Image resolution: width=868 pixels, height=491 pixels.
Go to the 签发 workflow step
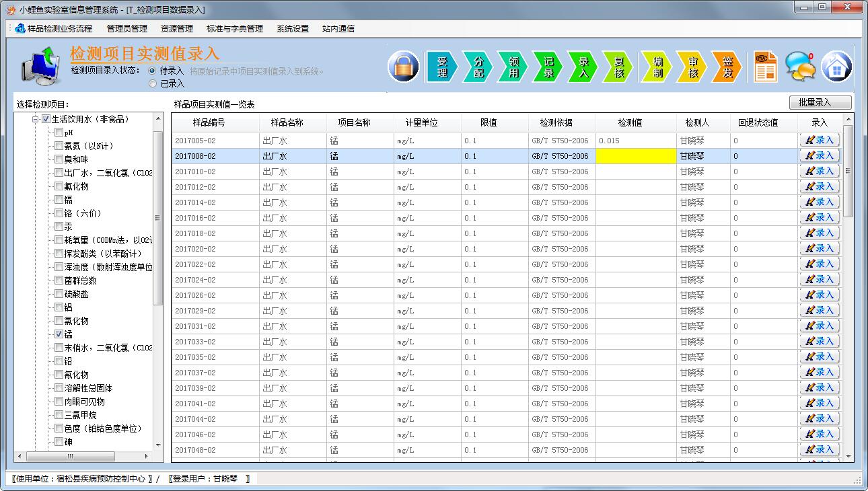click(x=727, y=67)
